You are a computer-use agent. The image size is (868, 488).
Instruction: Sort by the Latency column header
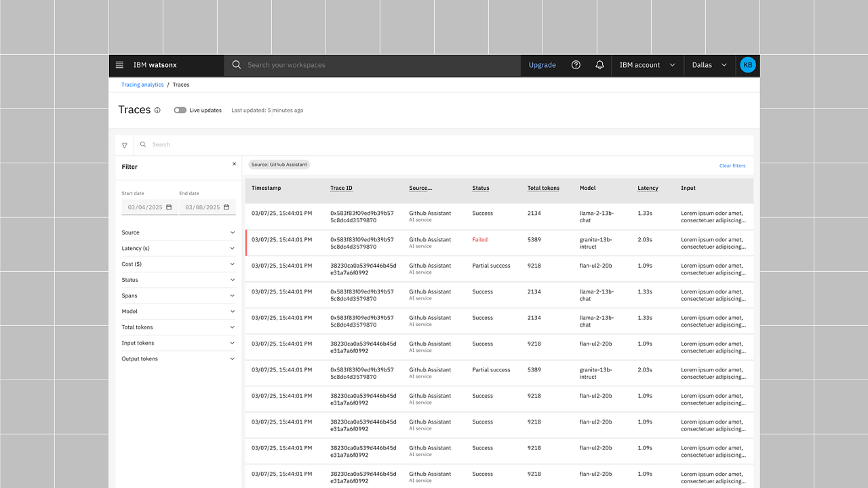pos(648,188)
